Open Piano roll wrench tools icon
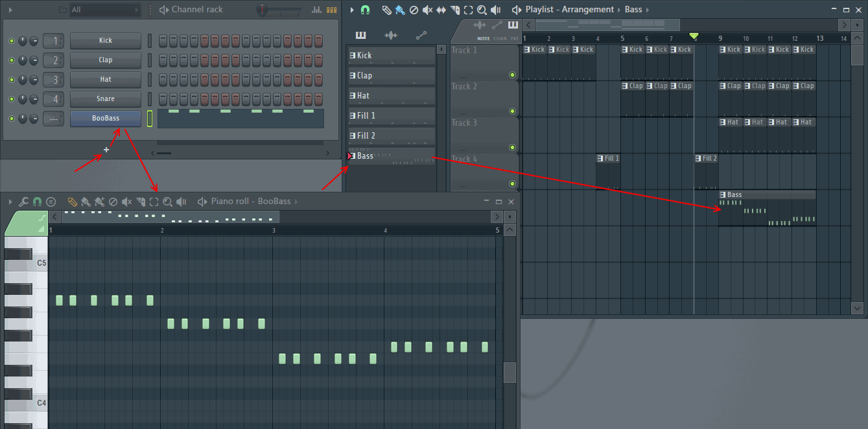868x429 pixels. click(23, 202)
